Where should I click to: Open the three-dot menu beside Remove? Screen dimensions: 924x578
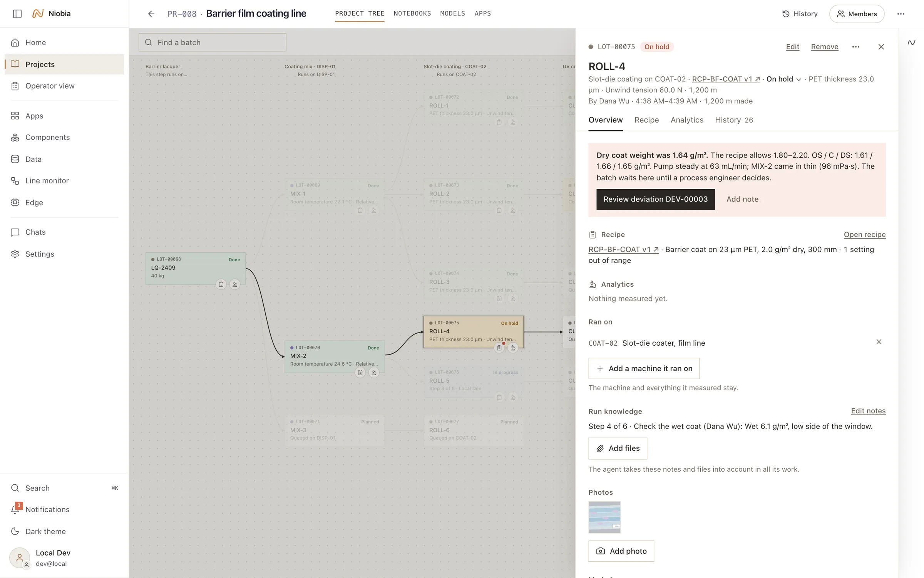(855, 47)
